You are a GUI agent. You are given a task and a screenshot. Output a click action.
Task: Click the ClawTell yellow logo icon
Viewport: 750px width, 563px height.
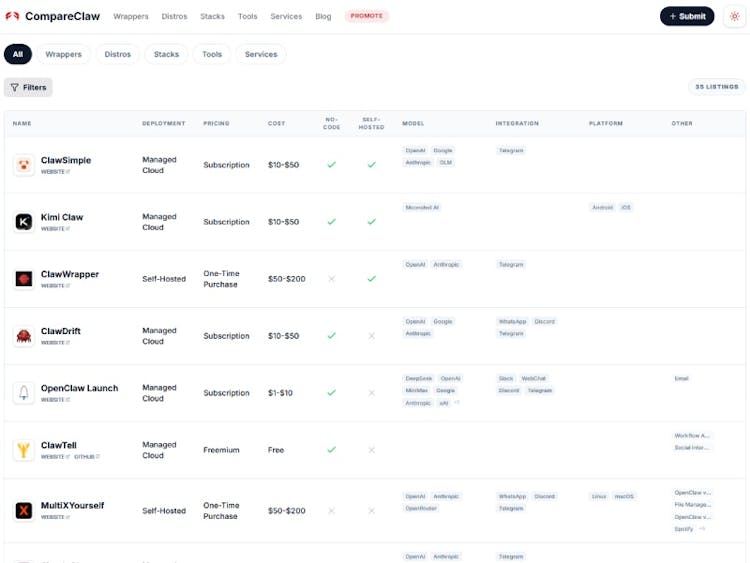[x=24, y=450]
